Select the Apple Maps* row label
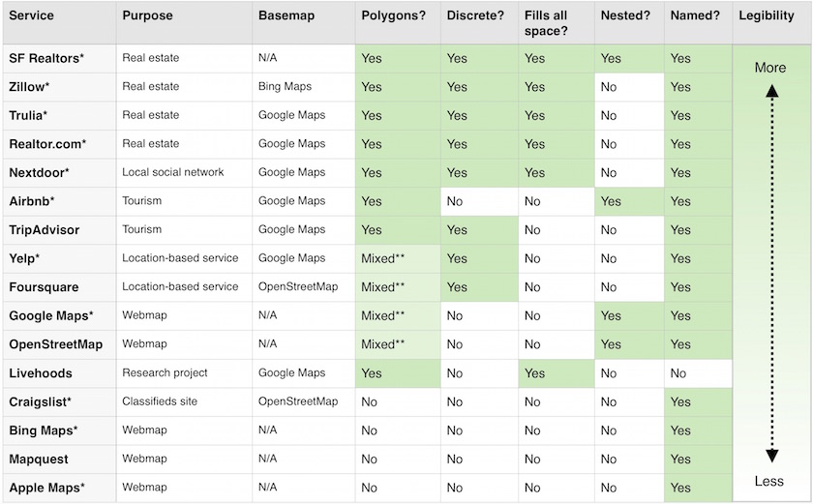Screen dimensions: 813x504 pyautogui.click(x=46, y=488)
